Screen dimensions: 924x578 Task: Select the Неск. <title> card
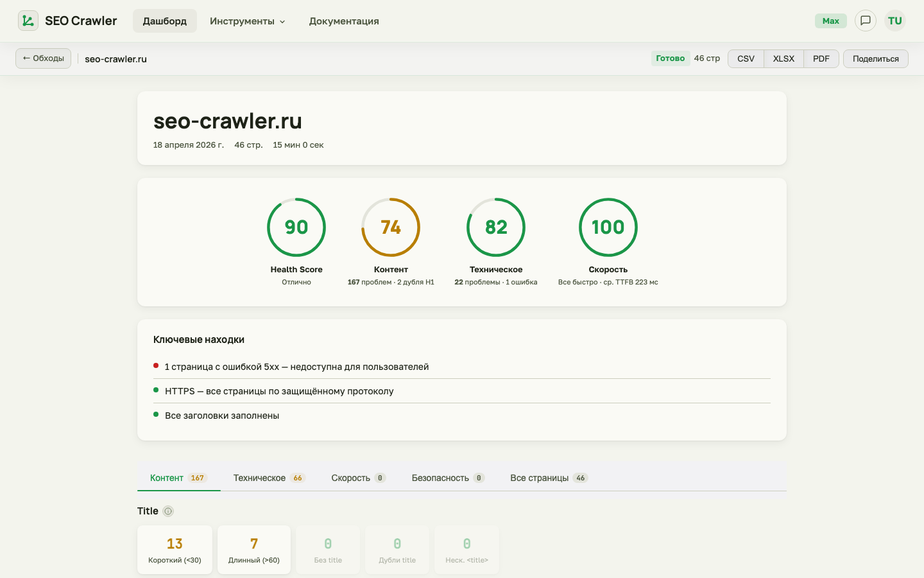tap(467, 550)
